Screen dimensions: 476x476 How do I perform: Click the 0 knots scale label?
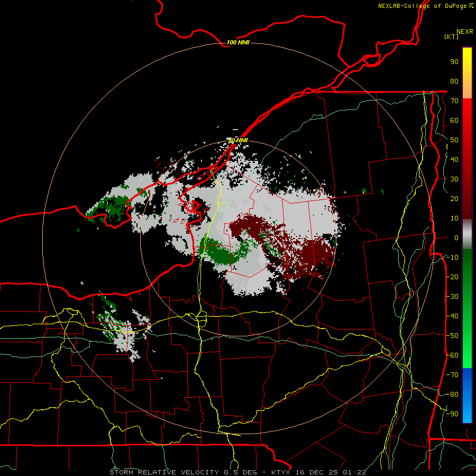(456, 237)
